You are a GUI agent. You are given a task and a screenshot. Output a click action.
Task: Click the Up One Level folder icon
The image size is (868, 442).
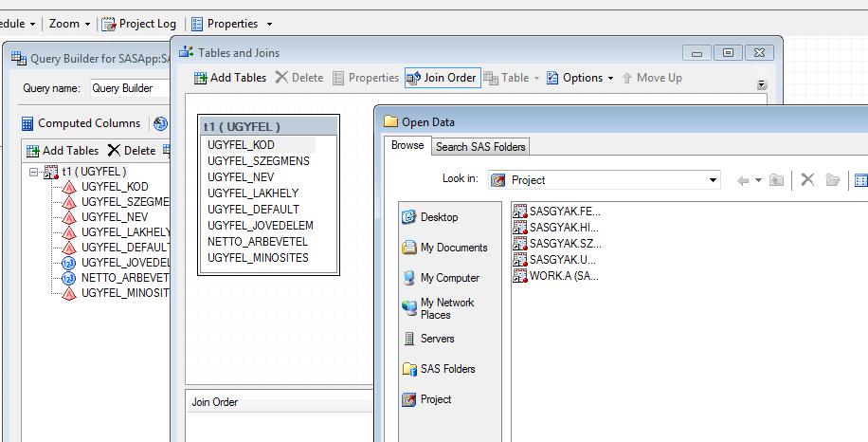tap(777, 180)
